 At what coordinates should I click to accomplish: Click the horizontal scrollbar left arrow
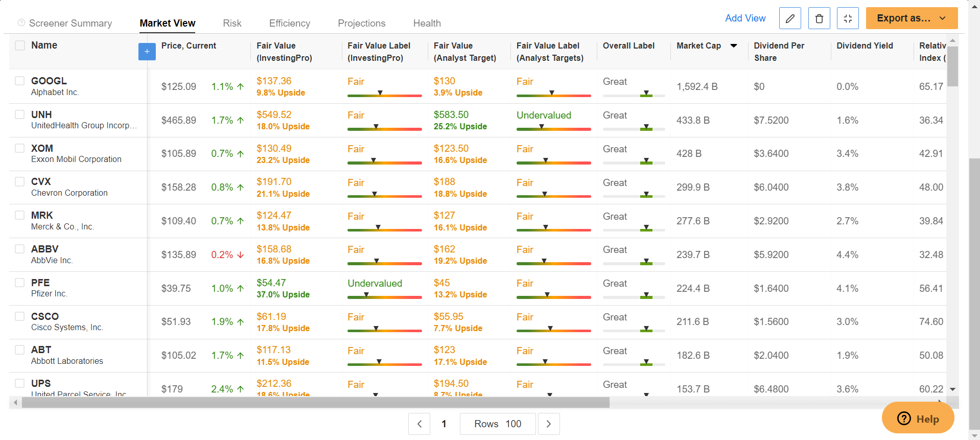(x=15, y=403)
